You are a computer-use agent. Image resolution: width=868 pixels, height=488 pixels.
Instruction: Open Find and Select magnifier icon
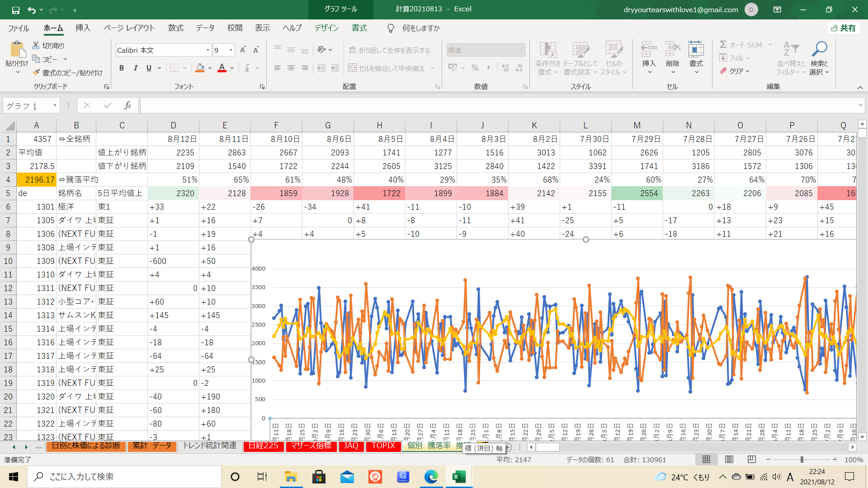[x=819, y=49]
